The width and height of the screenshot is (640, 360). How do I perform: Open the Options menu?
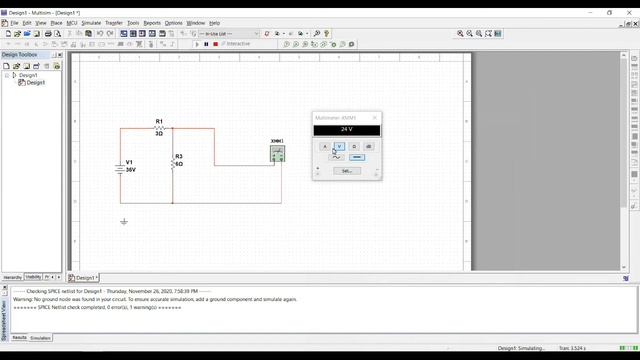173,23
